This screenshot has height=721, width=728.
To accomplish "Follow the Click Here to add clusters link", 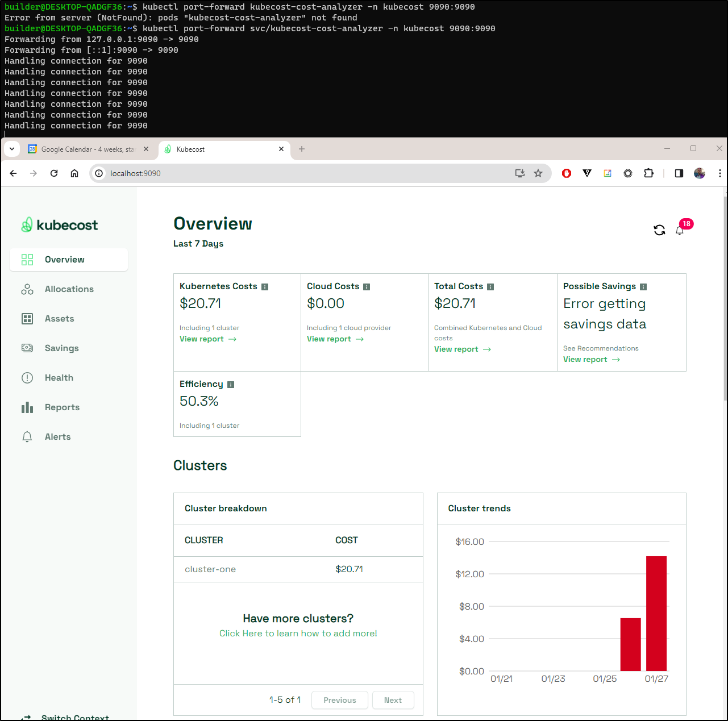I will coord(298,634).
